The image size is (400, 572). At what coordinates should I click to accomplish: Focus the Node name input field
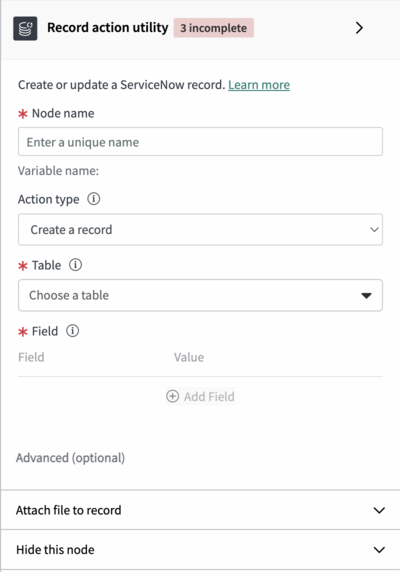click(200, 142)
